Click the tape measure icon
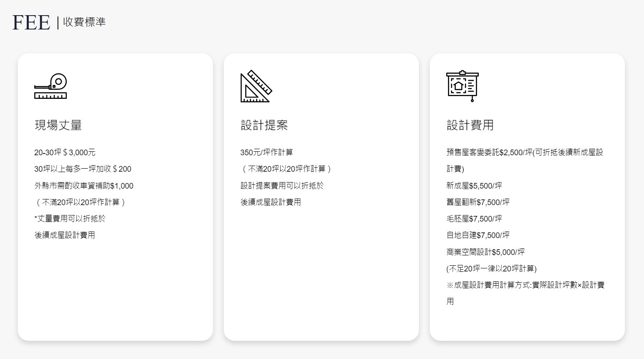The image size is (644, 359). pos(51,86)
